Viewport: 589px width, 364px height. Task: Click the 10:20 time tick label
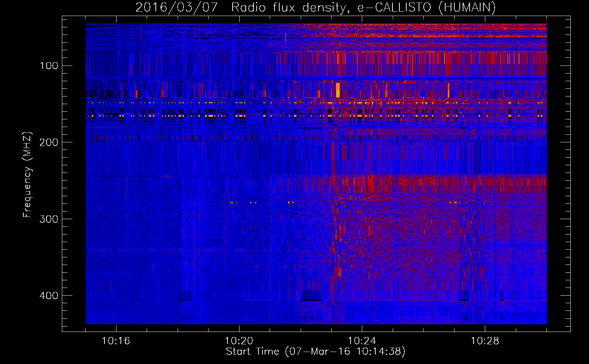coord(239,341)
